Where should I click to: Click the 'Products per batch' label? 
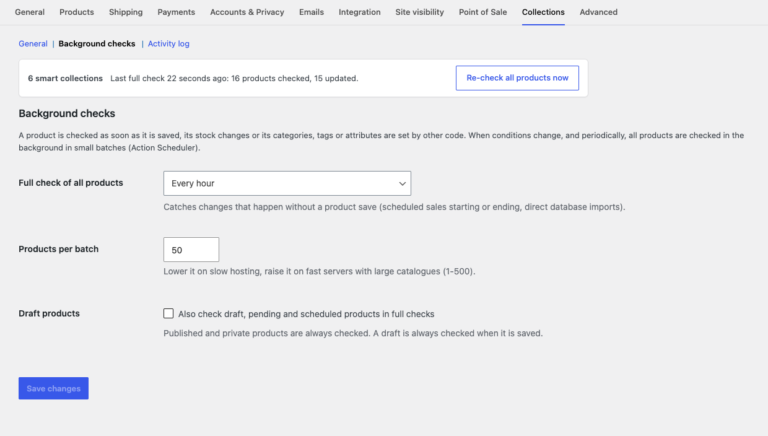point(59,249)
